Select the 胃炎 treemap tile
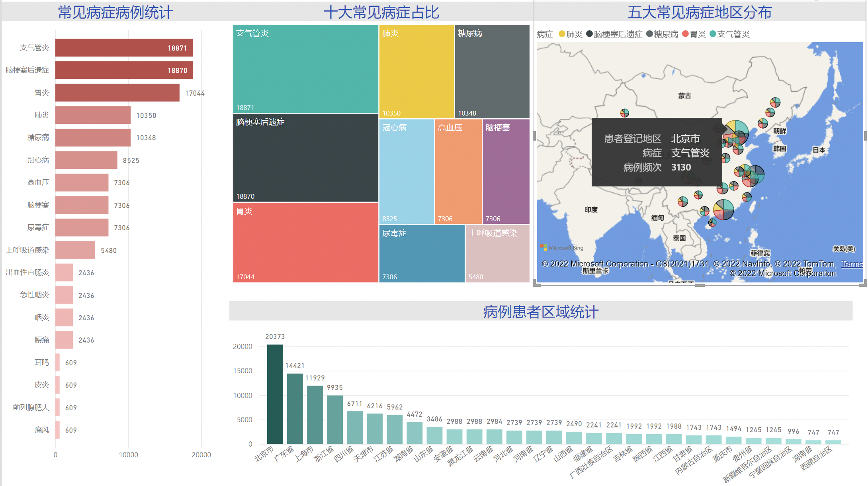 [x=305, y=242]
